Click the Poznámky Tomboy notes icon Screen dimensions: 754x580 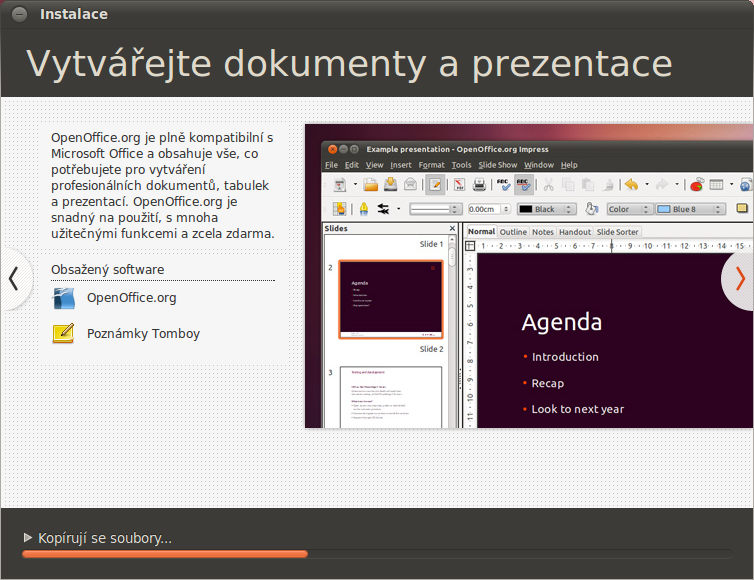(63, 333)
